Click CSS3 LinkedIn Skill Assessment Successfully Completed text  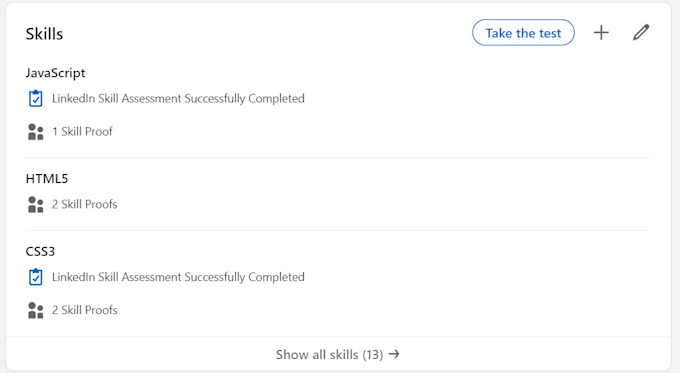[178, 277]
